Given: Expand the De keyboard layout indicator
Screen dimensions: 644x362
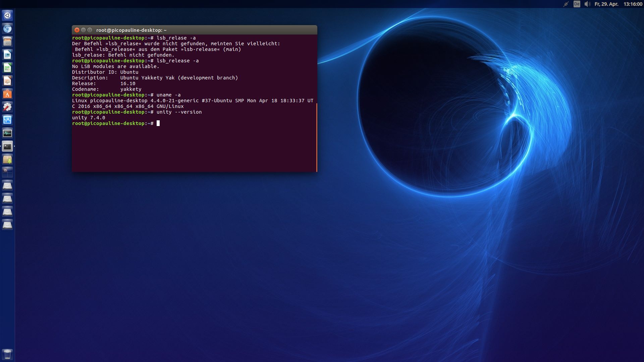Looking at the screenshot, I should [x=577, y=4].
